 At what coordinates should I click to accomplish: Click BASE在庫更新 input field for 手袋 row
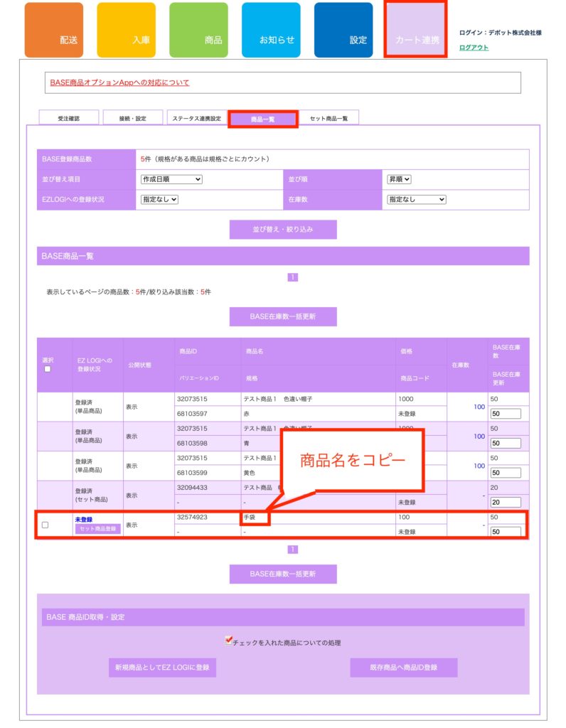pyautogui.click(x=505, y=532)
